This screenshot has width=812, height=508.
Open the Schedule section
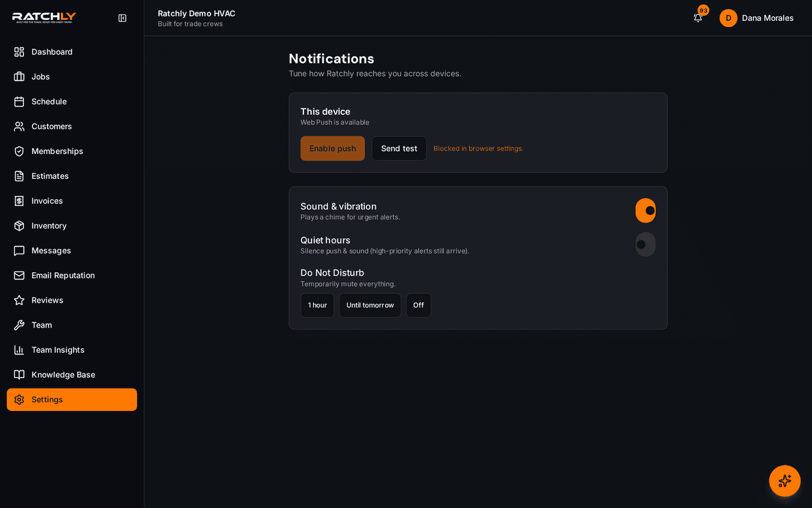(72, 102)
